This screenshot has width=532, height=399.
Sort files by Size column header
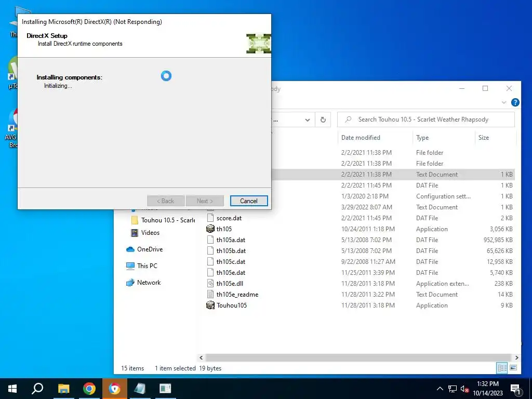pyautogui.click(x=484, y=137)
